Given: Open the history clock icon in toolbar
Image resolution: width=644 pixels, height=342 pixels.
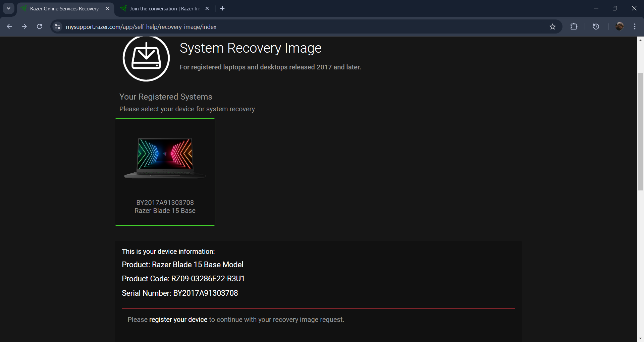Looking at the screenshot, I should 596,26.
